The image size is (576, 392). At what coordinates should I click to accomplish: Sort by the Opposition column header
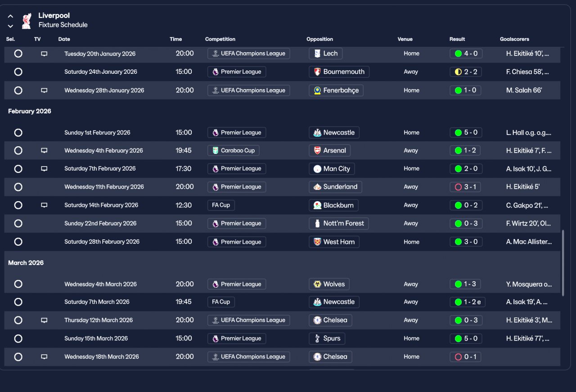319,39
